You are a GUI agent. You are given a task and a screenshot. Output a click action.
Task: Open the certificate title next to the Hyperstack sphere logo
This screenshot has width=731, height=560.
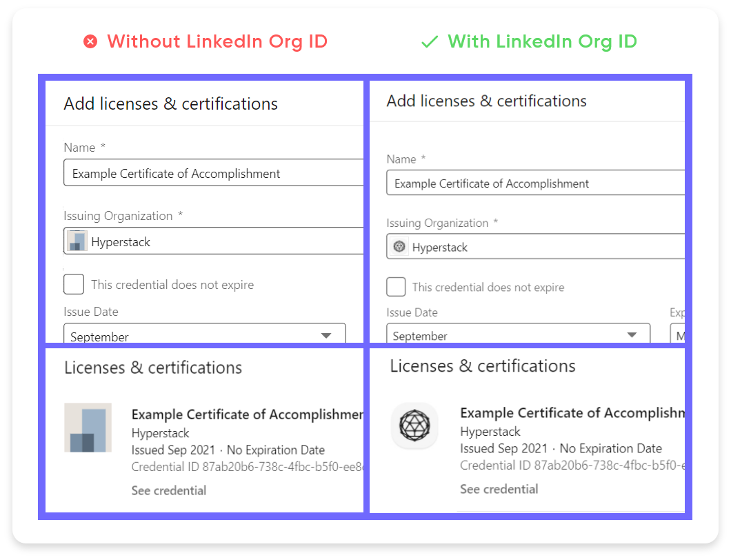point(572,412)
